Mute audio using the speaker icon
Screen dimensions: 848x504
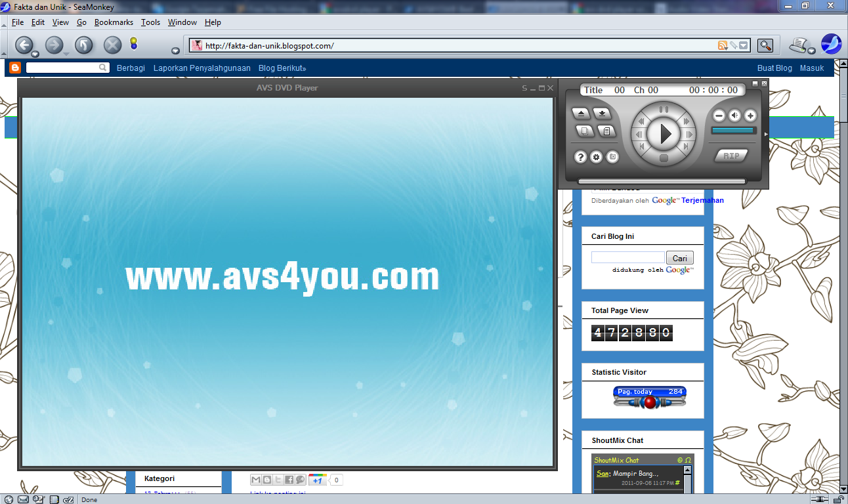[734, 115]
